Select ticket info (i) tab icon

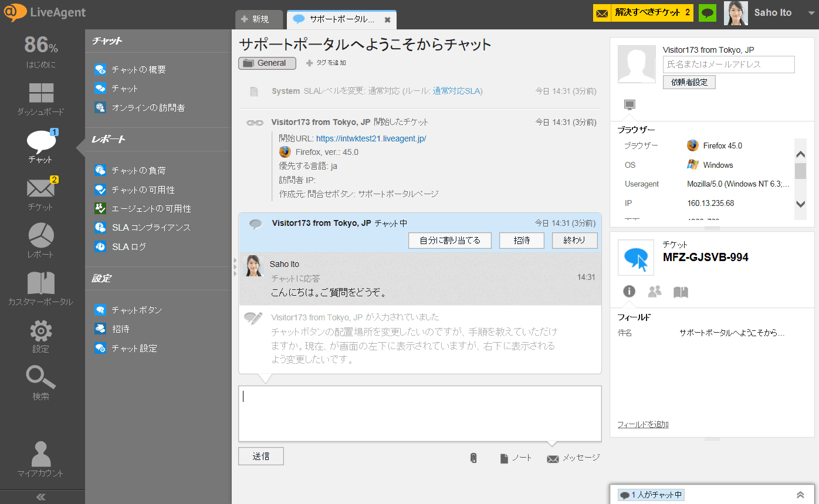click(629, 291)
